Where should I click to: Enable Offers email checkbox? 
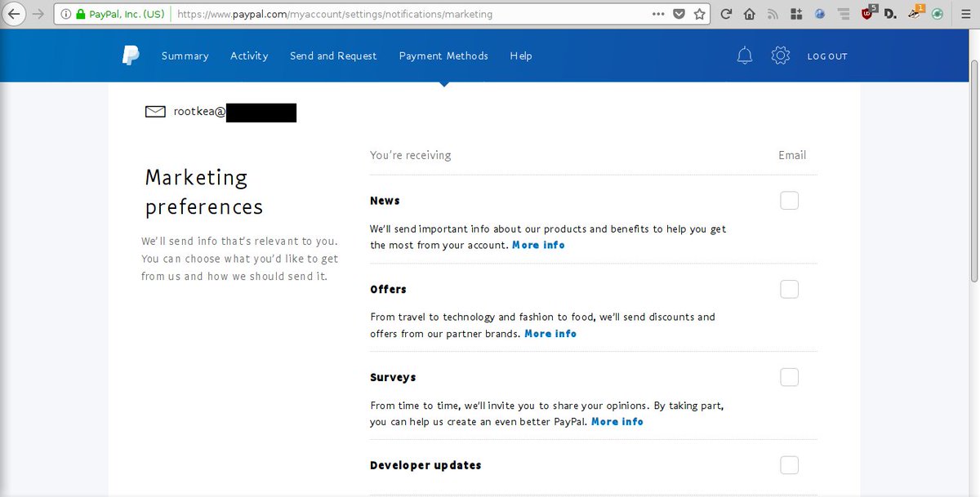pos(789,289)
